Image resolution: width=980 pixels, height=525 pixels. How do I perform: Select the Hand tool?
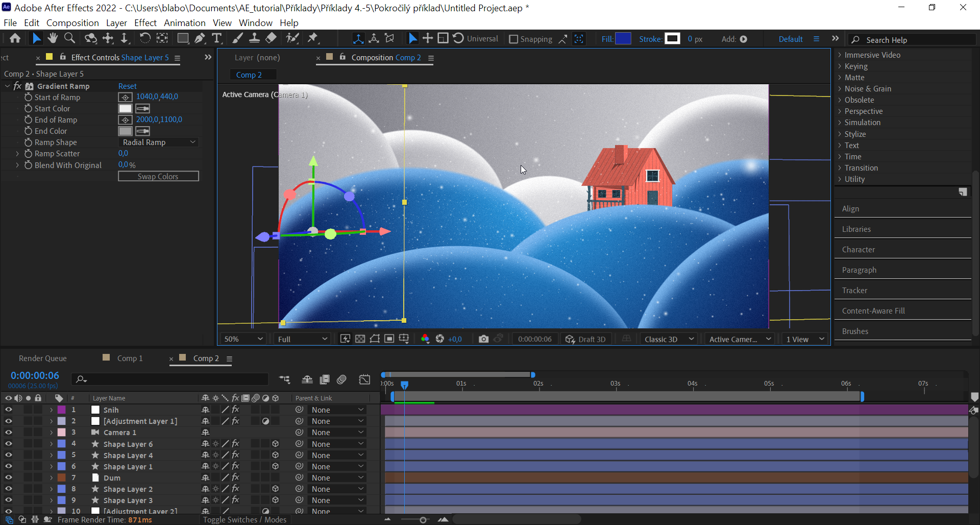point(53,38)
